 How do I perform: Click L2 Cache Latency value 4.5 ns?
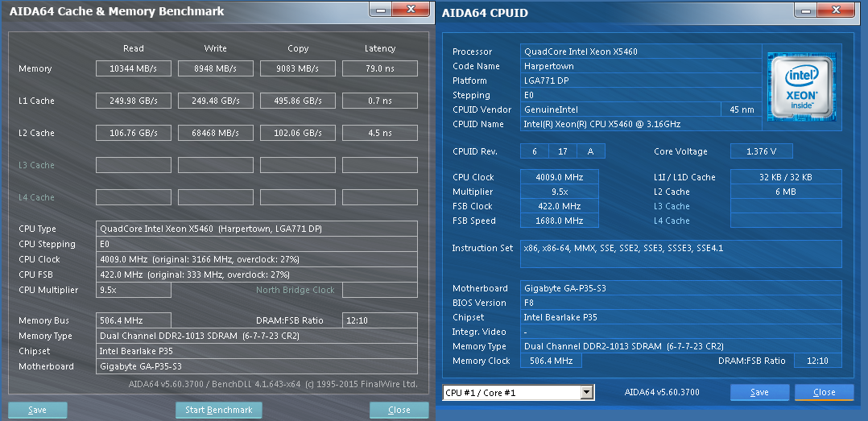(x=380, y=133)
